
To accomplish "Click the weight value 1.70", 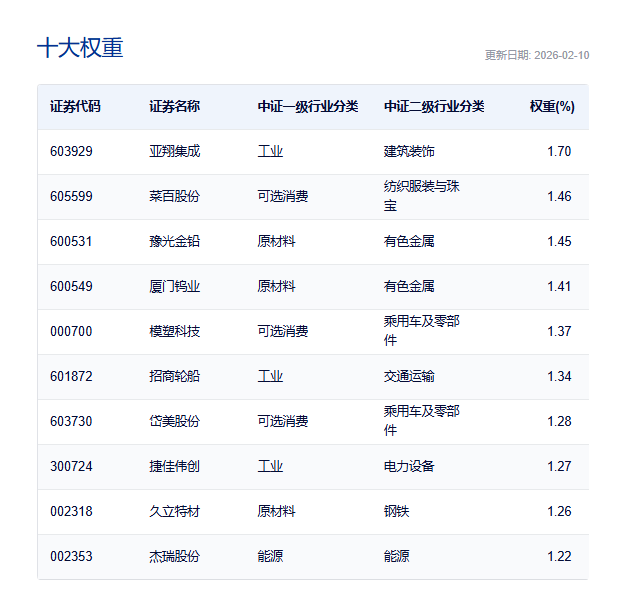I will click(559, 151).
